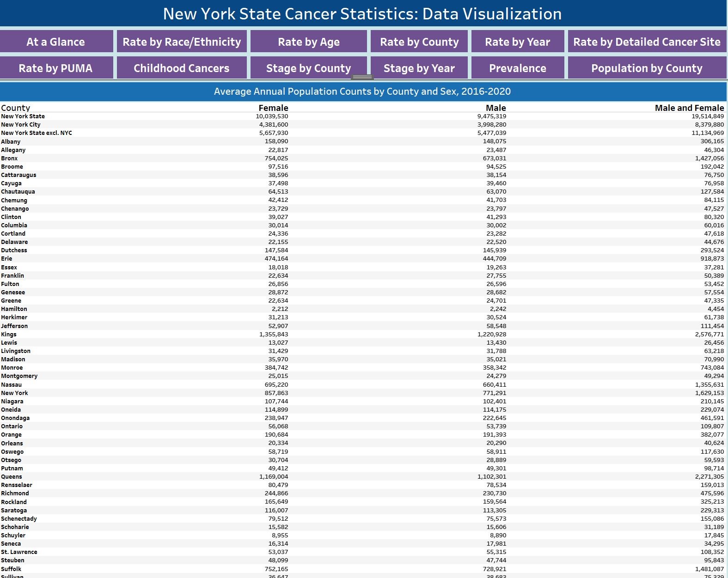Click the Hamilton county label
This screenshot has width=728, height=578.
14,309
